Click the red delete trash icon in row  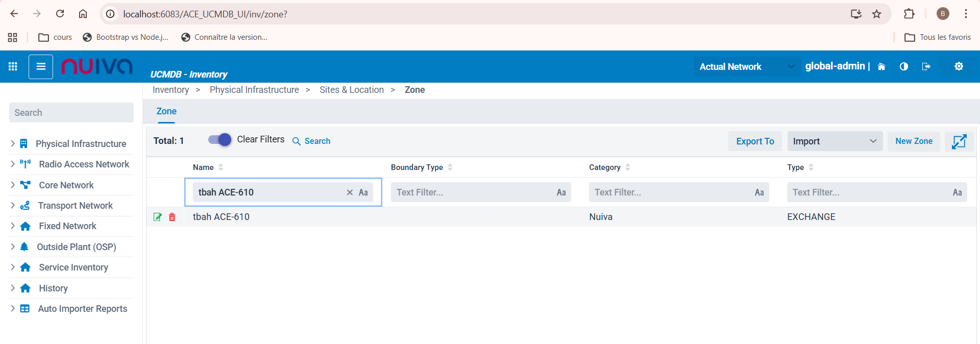coord(172,217)
